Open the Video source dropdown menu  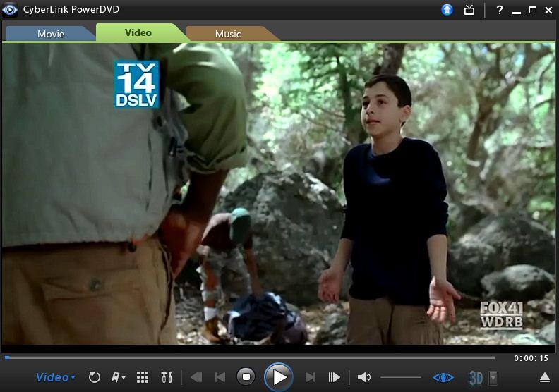pos(56,377)
